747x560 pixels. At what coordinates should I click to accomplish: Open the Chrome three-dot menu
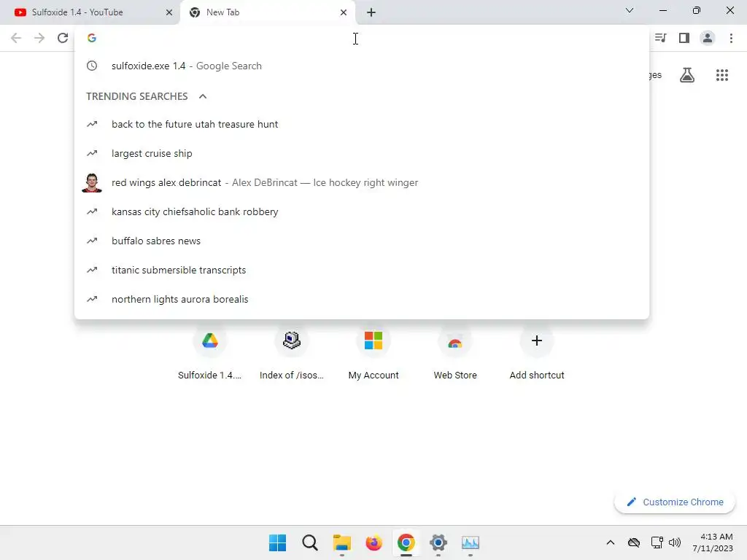pos(731,38)
